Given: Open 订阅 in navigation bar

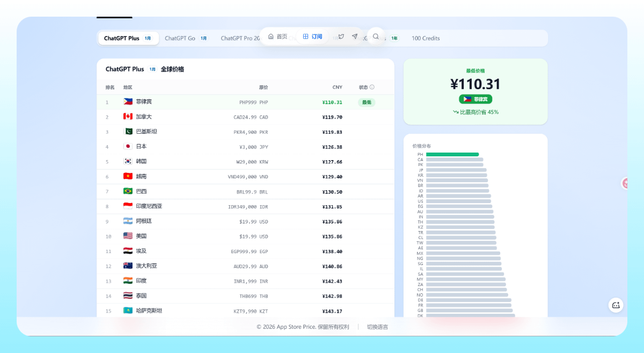Looking at the screenshot, I should [x=312, y=37].
